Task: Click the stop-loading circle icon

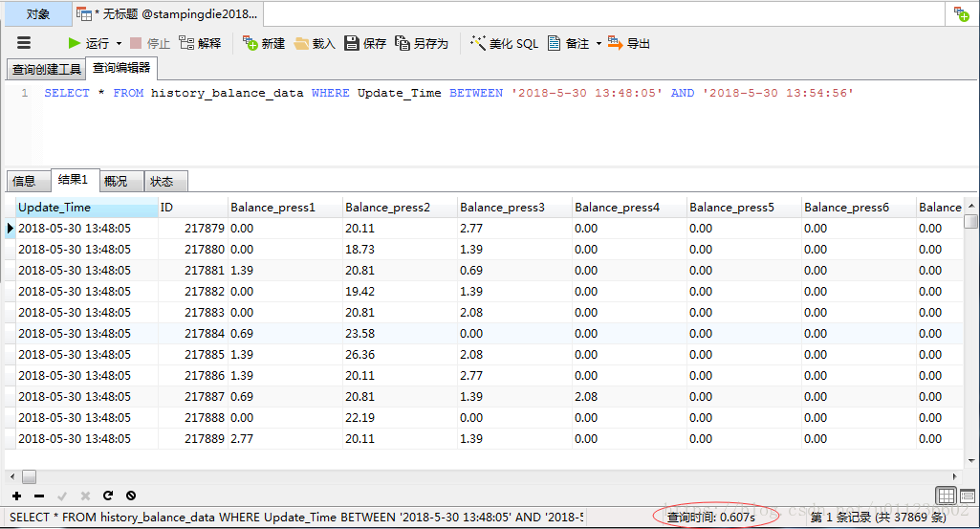Action: click(x=131, y=496)
